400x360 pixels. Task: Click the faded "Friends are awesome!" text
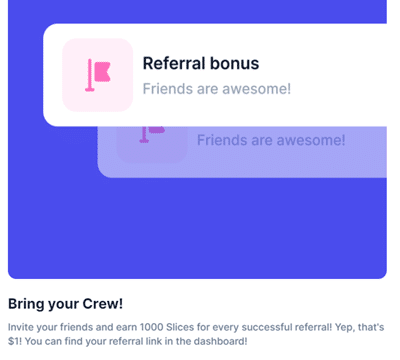tap(271, 140)
